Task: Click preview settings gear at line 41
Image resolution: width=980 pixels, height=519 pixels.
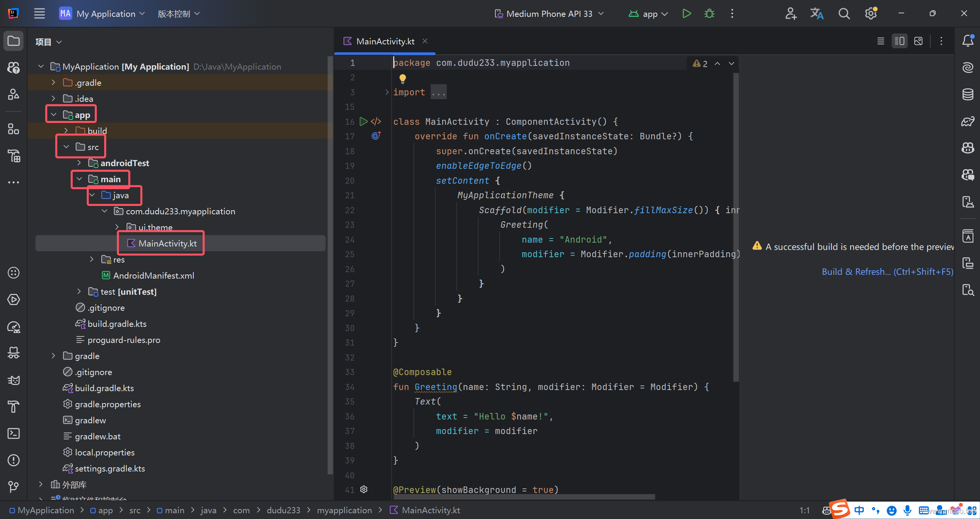Action: pos(364,490)
